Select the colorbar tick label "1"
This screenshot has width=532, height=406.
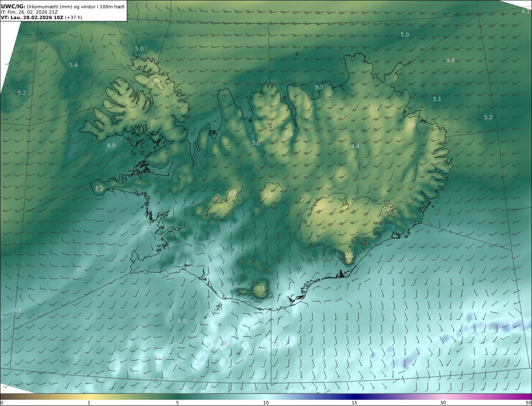click(89, 403)
